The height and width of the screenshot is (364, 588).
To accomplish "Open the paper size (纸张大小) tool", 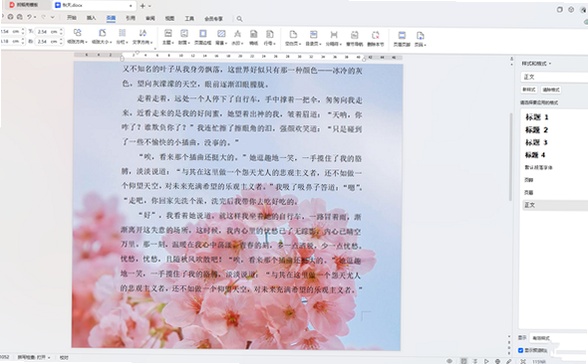I will [x=102, y=36].
